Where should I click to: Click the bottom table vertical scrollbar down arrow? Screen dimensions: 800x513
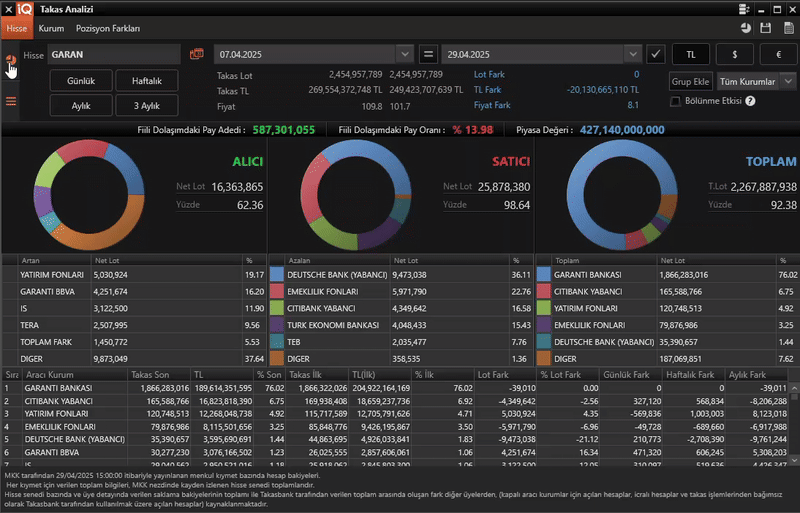[x=794, y=460]
